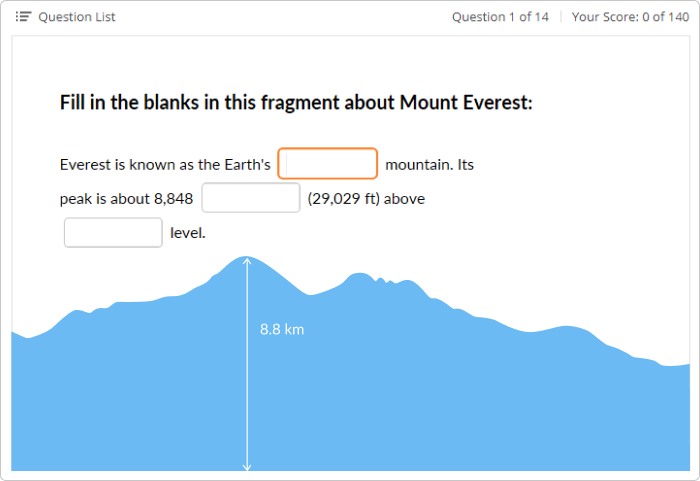Click the blank before the word level
Viewport: 700px width, 481px height.
pyautogui.click(x=113, y=232)
